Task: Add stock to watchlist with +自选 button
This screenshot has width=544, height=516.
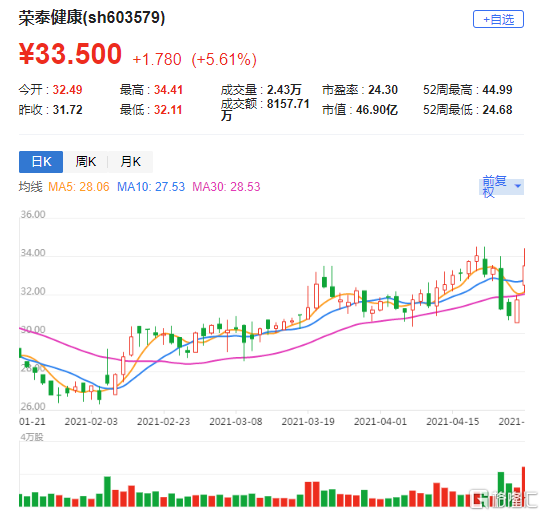Action: [498, 19]
